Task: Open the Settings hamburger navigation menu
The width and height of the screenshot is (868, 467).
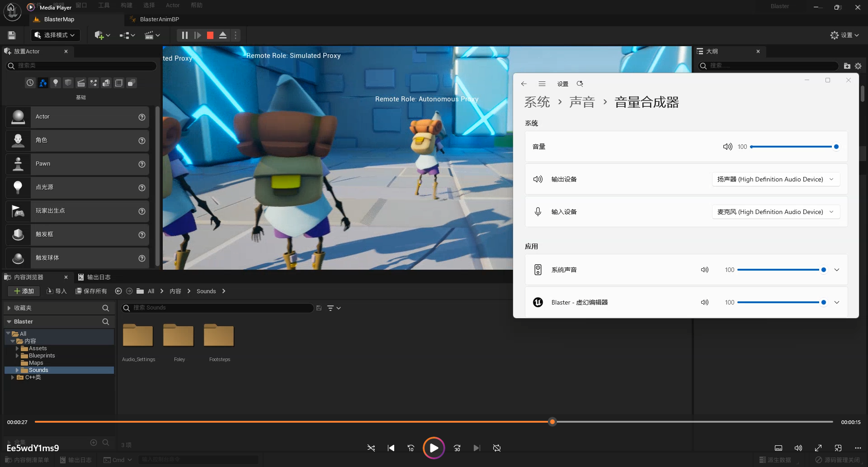Action: click(542, 84)
